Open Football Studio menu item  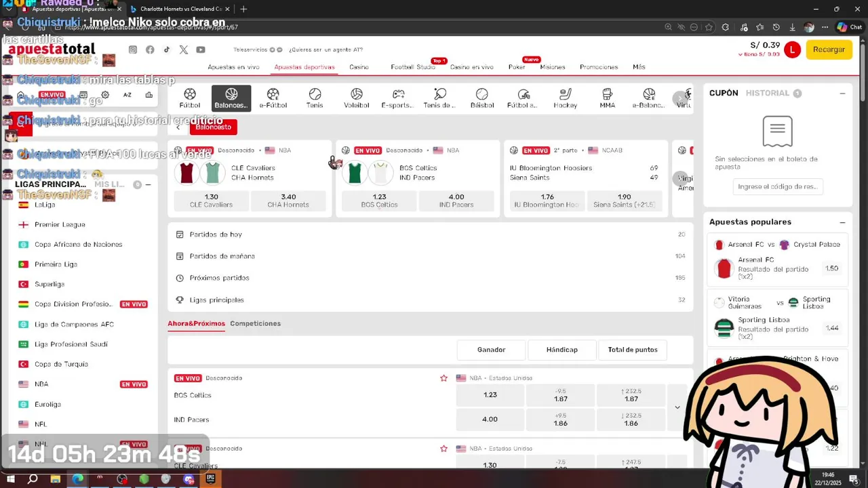click(x=413, y=67)
